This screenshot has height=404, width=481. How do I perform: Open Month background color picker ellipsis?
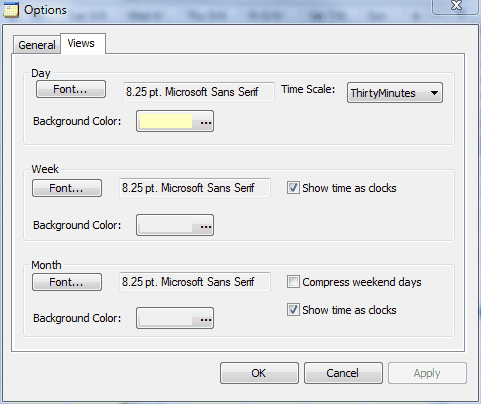point(206,319)
